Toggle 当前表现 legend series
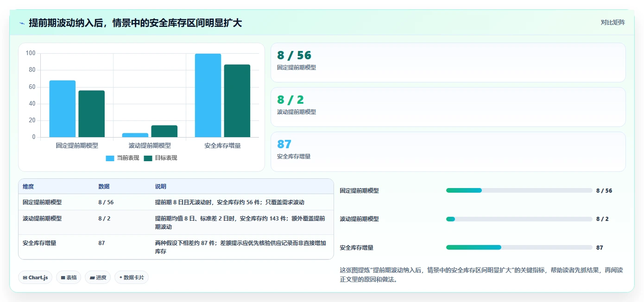The width and height of the screenshot is (644, 302). [123, 158]
